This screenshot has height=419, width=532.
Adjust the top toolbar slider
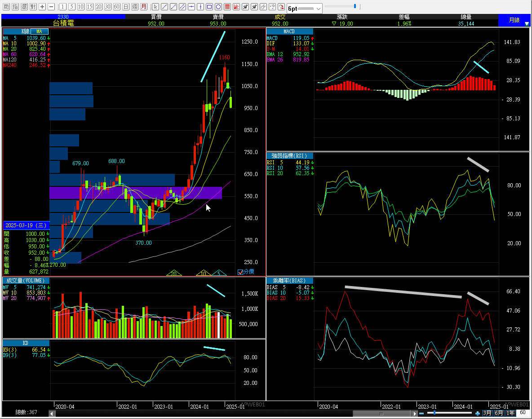pos(355,6)
